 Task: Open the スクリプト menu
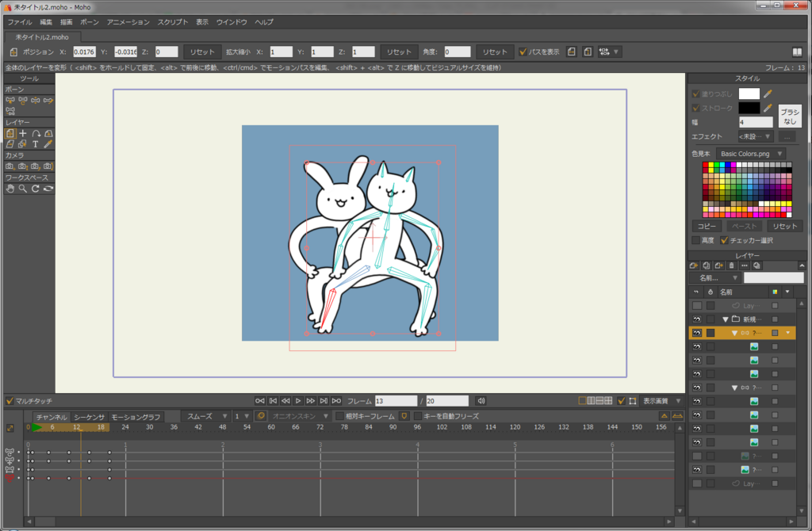[x=172, y=22]
